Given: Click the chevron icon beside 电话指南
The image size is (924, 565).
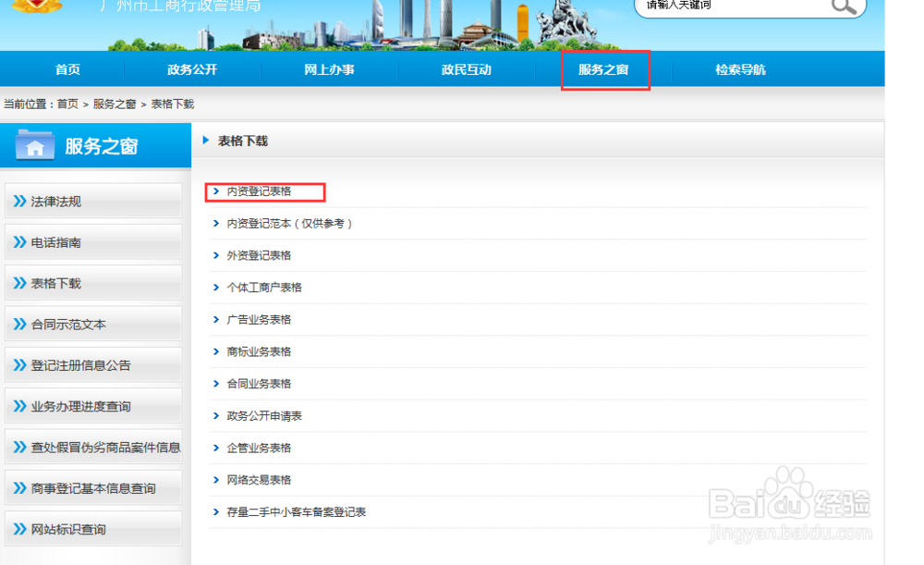Looking at the screenshot, I should [x=20, y=241].
